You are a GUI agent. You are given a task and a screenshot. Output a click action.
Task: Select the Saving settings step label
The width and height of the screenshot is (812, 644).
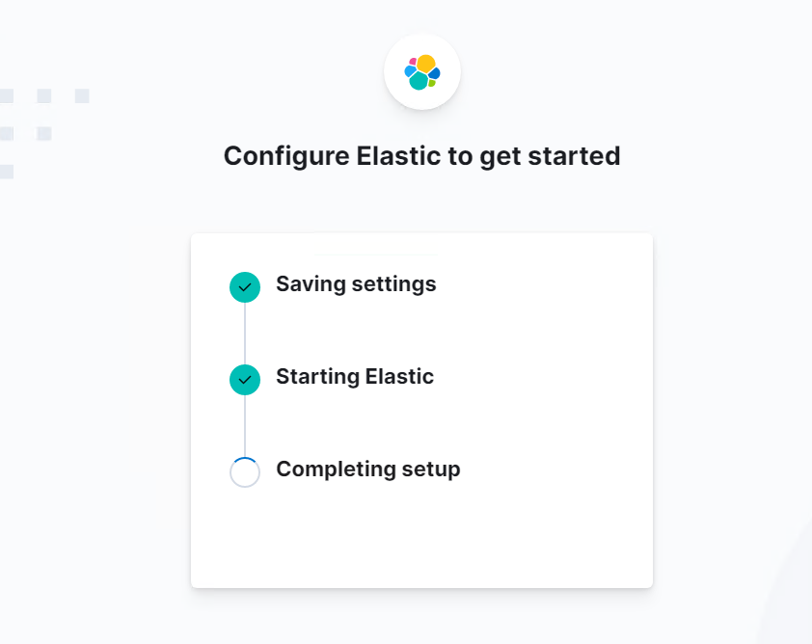(356, 284)
